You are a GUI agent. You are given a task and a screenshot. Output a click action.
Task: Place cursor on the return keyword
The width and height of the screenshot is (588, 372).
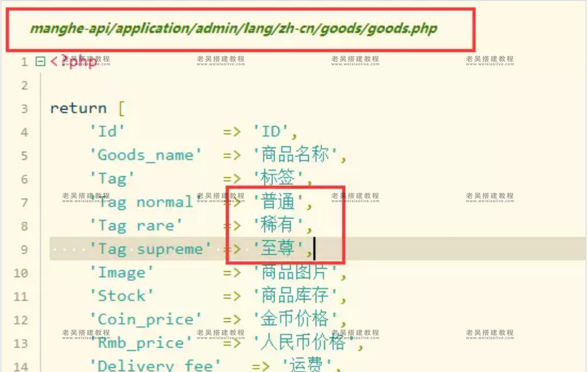click(78, 108)
